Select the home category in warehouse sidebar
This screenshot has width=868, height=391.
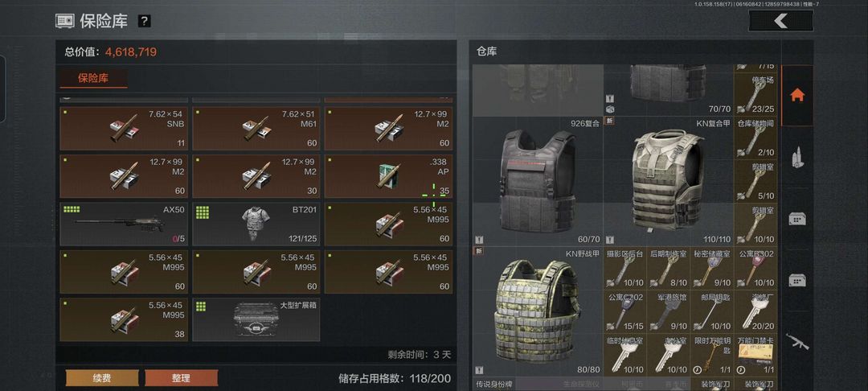point(797,95)
